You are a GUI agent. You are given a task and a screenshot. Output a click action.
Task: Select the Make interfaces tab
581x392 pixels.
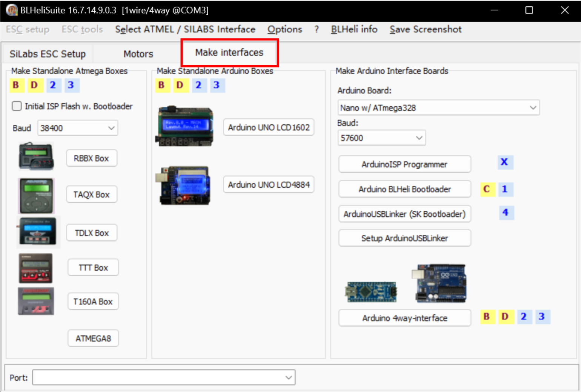tap(229, 52)
